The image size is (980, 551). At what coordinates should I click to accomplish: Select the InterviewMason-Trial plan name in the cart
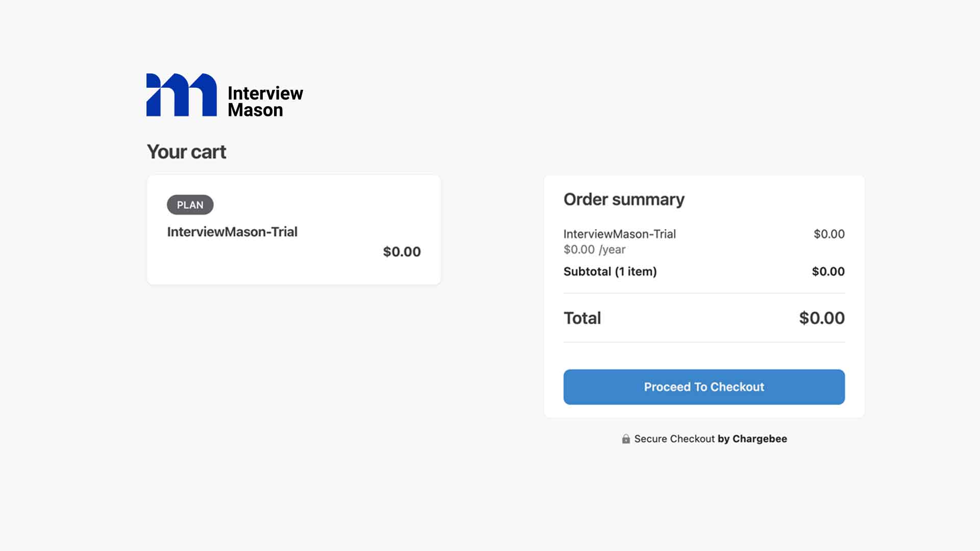pyautogui.click(x=232, y=232)
